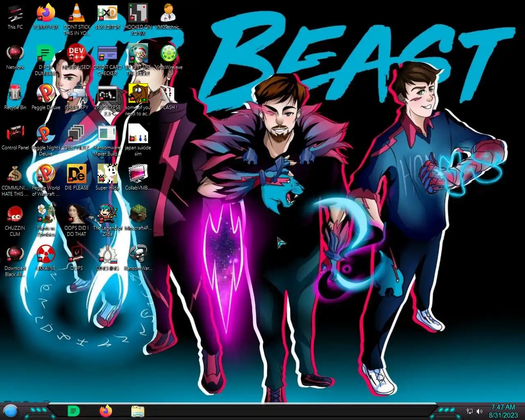Image resolution: width=525 pixels, height=420 pixels.
Task: Select the Ransomware Maker Build icon
Action: click(x=107, y=140)
